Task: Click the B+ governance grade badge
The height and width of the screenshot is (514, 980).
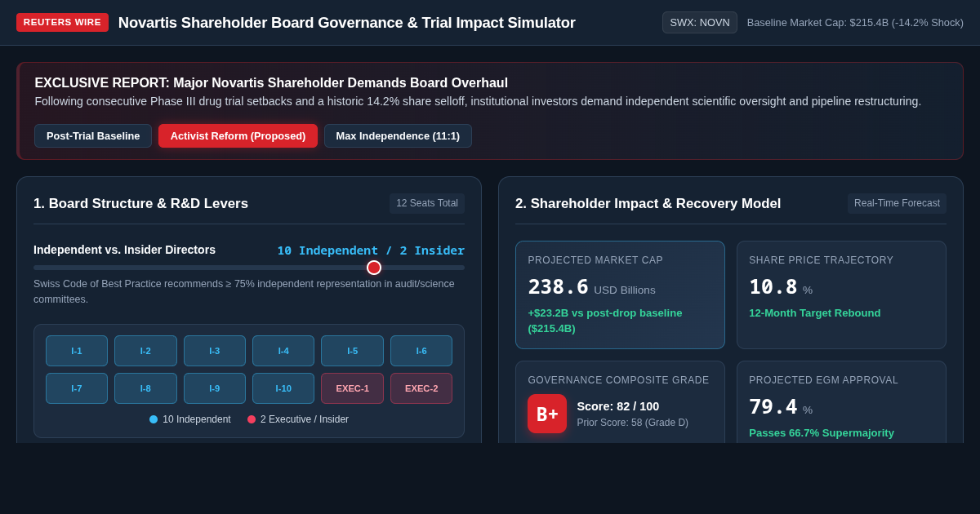Action: point(547,414)
